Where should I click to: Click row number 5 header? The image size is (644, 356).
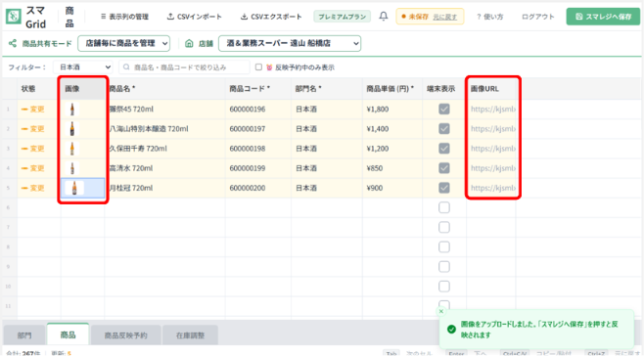pyautogui.click(x=9, y=188)
